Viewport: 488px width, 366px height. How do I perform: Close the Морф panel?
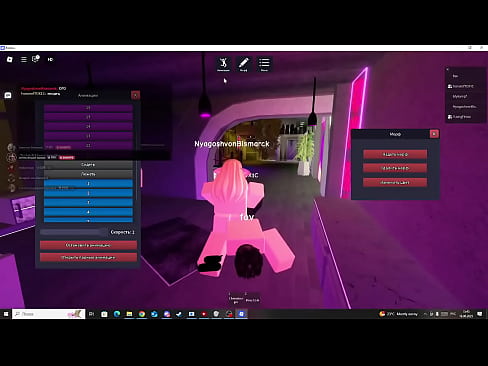(434, 134)
